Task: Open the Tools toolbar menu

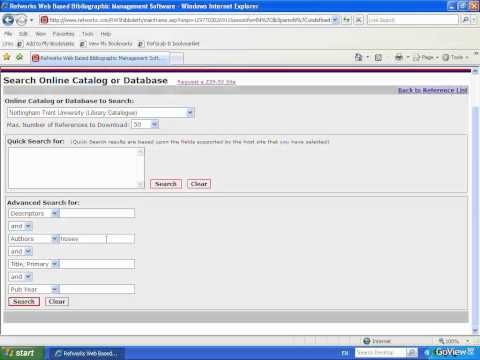Action: coord(455,57)
